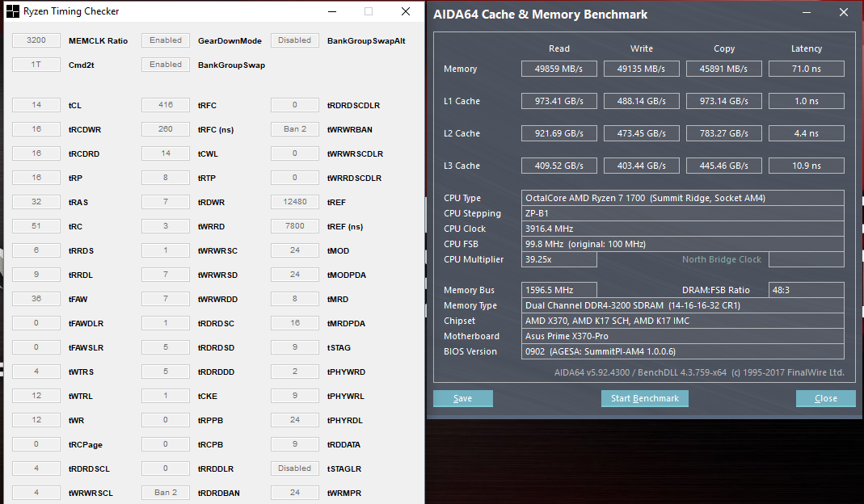
Task: Select the tWRMPR value box
Action: pyautogui.click(x=295, y=493)
